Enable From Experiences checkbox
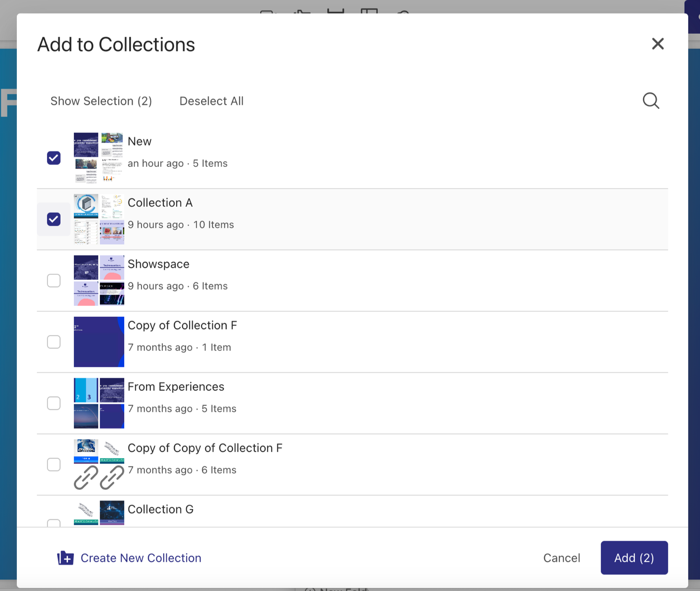This screenshot has width=700, height=591. click(x=54, y=403)
